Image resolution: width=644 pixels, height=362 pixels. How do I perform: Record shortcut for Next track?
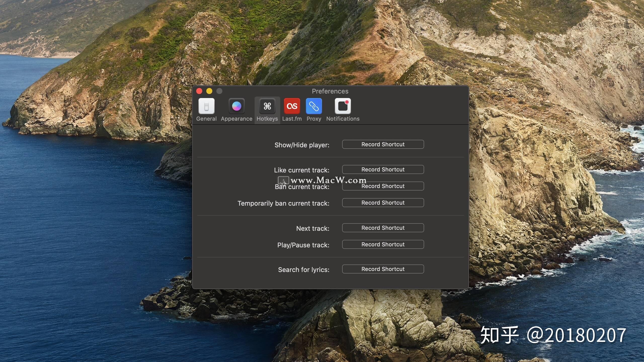coord(383,228)
